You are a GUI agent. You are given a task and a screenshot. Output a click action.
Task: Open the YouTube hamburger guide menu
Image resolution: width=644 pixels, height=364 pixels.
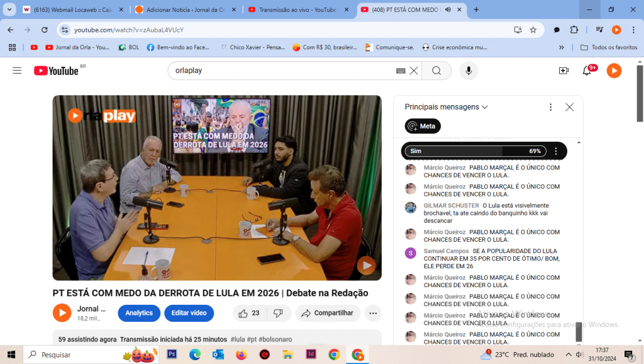point(17,71)
